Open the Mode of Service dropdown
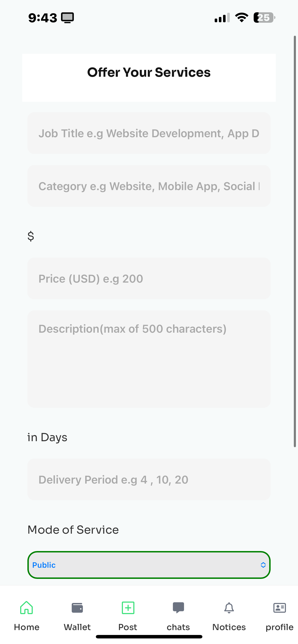 click(149, 565)
